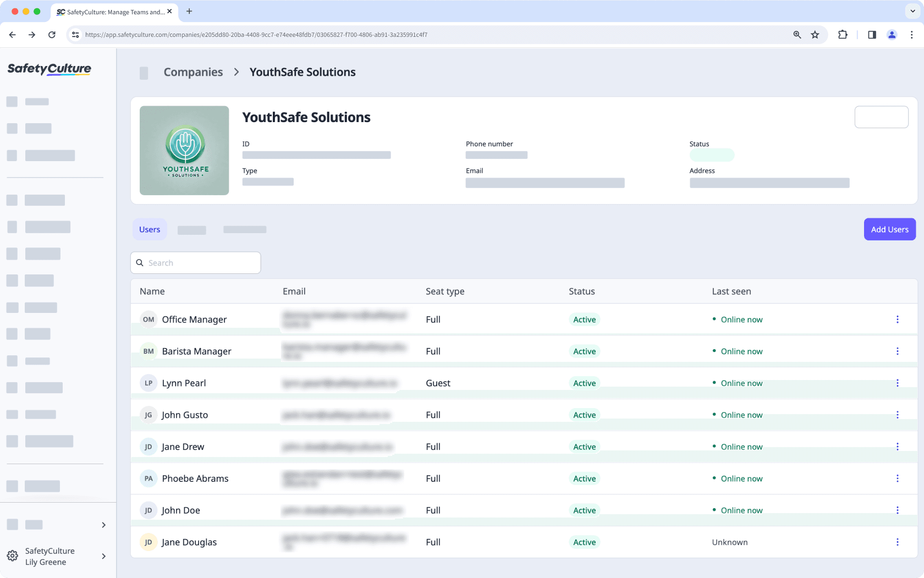
Task: Open the browser extensions puzzle icon
Action: click(842, 35)
